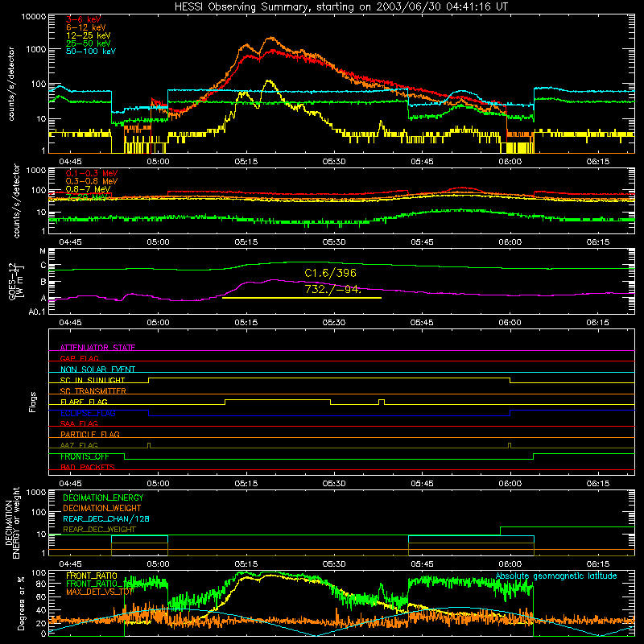Screen dimensions: 644x644
Task: Select the ATTENUATOR_STATE flag label
Action: (x=97, y=348)
